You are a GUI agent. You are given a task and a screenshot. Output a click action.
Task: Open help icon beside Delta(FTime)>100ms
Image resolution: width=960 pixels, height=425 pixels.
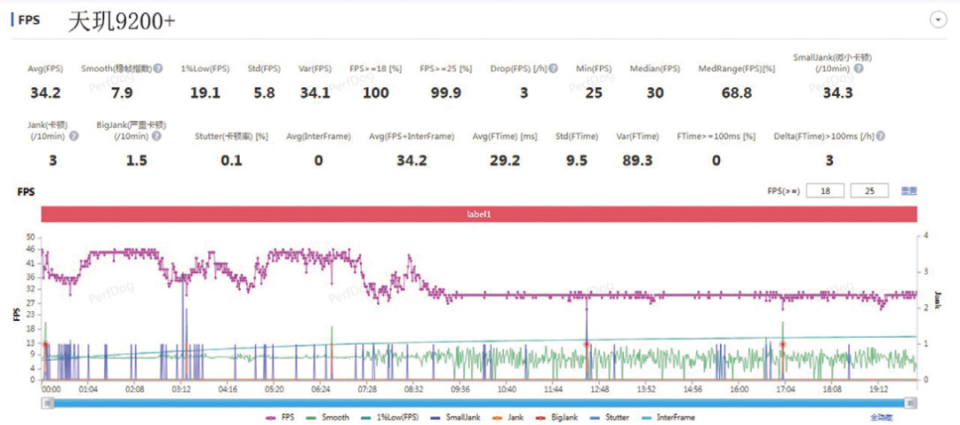coord(881,136)
